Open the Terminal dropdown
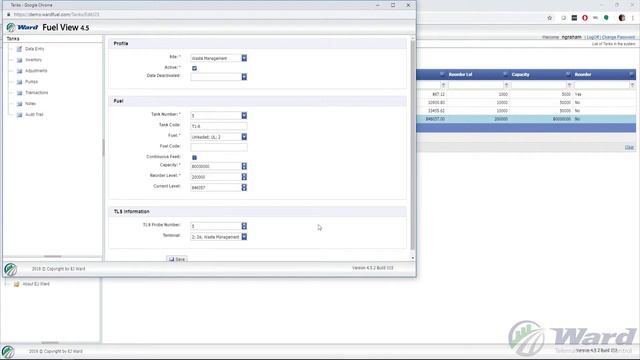Viewport: 640px width, 360px height. tap(244, 237)
